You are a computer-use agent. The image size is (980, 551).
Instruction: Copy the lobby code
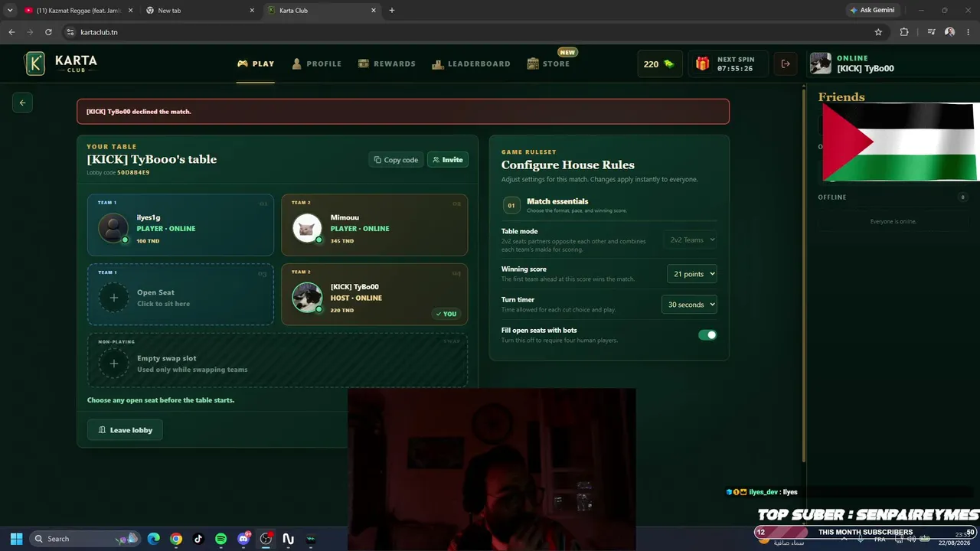(396, 160)
